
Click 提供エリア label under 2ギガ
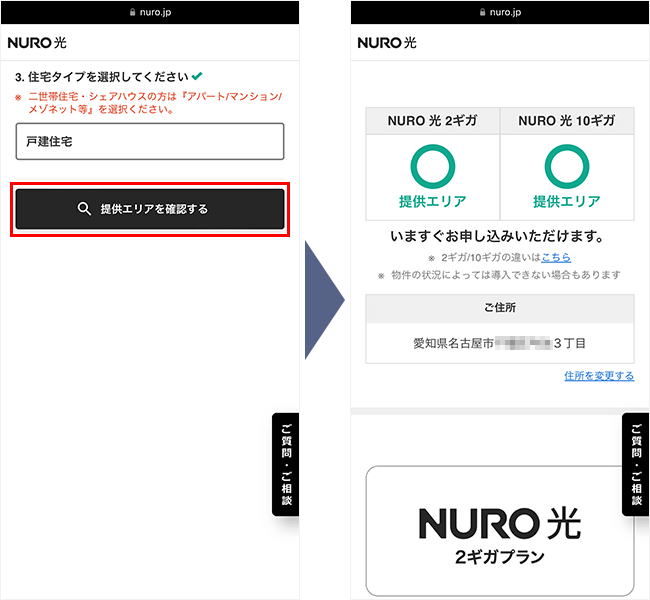click(x=433, y=202)
